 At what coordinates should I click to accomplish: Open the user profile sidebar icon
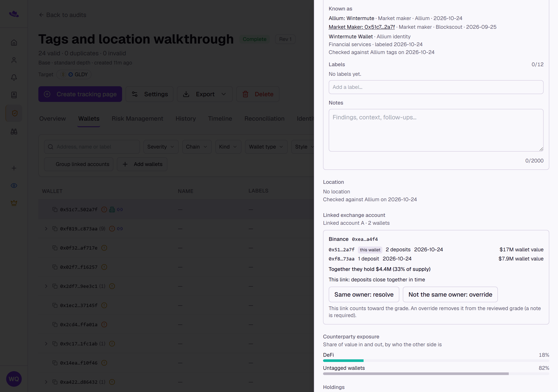[x=14, y=60]
